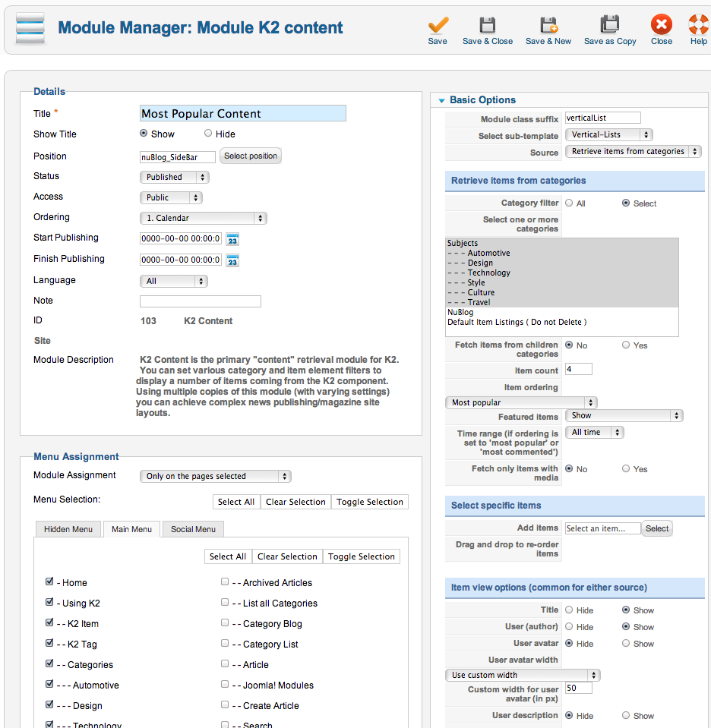Uncheck the Using K2 checkbox
711x728 pixels.
(x=49, y=602)
